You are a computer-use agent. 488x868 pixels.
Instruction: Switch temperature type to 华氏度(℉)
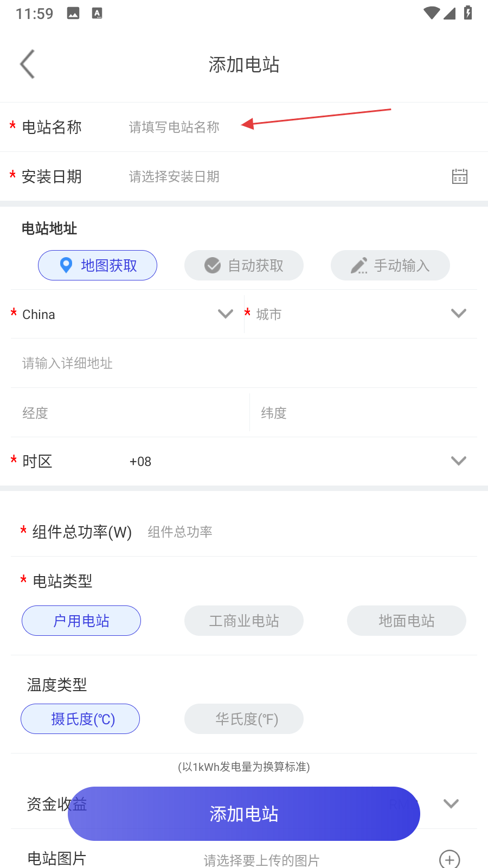[x=244, y=719]
